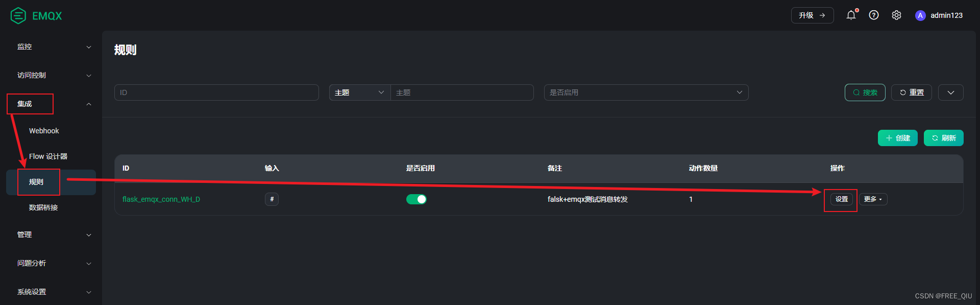
Task: Open the settings gear icon
Action: [896, 15]
